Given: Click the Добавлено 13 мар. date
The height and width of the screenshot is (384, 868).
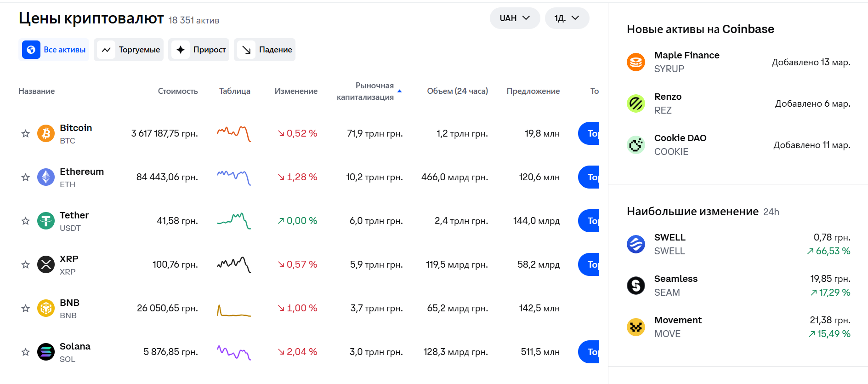Looking at the screenshot, I should pyautogui.click(x=811, y=62).
